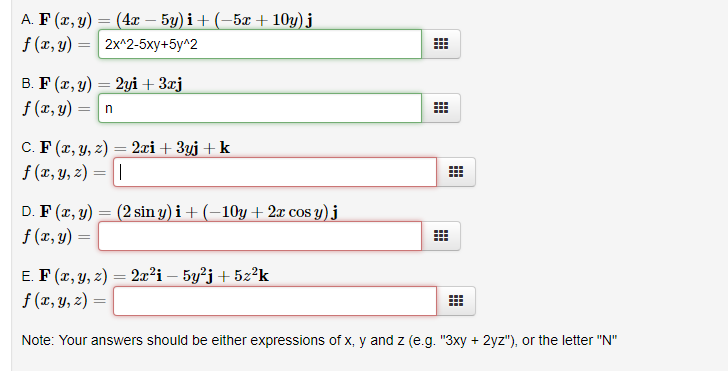Click the f(x,y) label beside answer D
The width and height of the screenshot is (728, 371).
(56, 236)
